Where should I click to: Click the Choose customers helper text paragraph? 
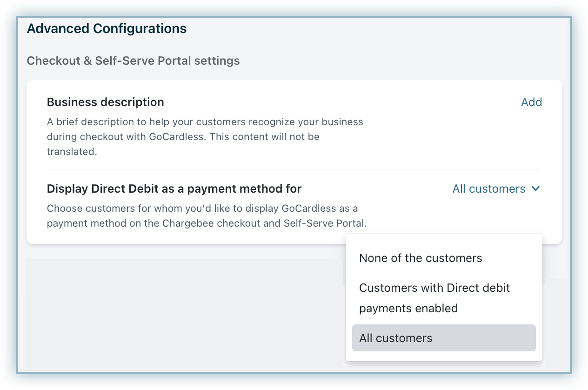[x=207, y=216]
